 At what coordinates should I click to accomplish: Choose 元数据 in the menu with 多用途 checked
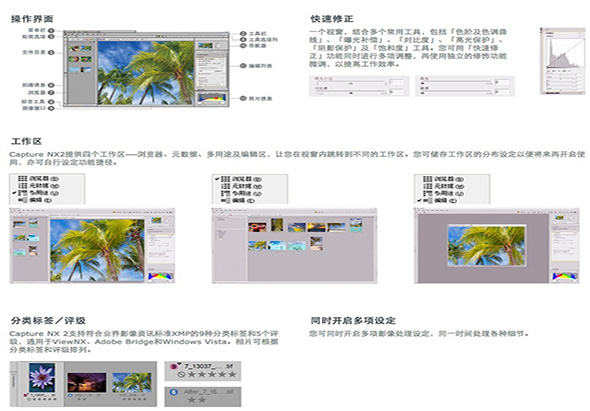coord(38,186)
